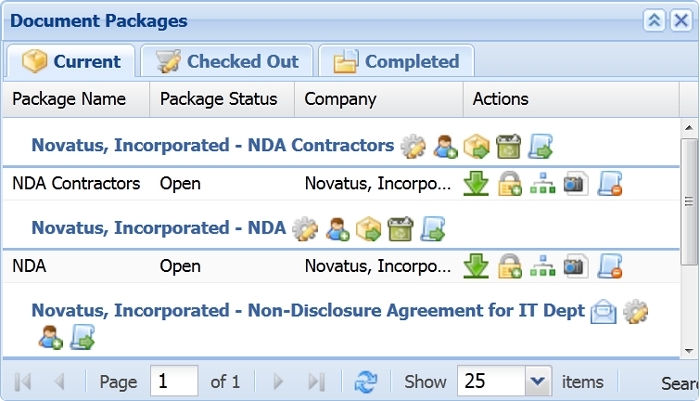Click the recycle archive icon beside Novatus NDA header
This screenshot has width=700, height=401.
[x=400, y=229]
